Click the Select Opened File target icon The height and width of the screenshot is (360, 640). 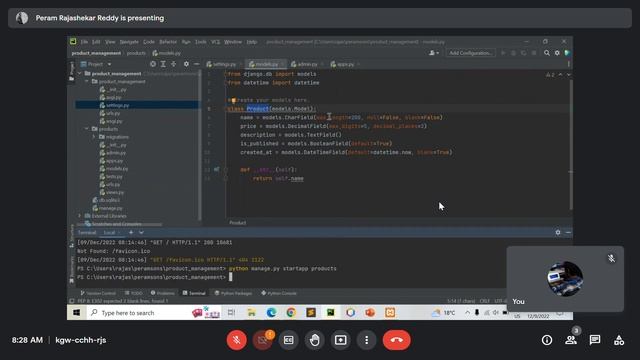[x=153, y=64]
